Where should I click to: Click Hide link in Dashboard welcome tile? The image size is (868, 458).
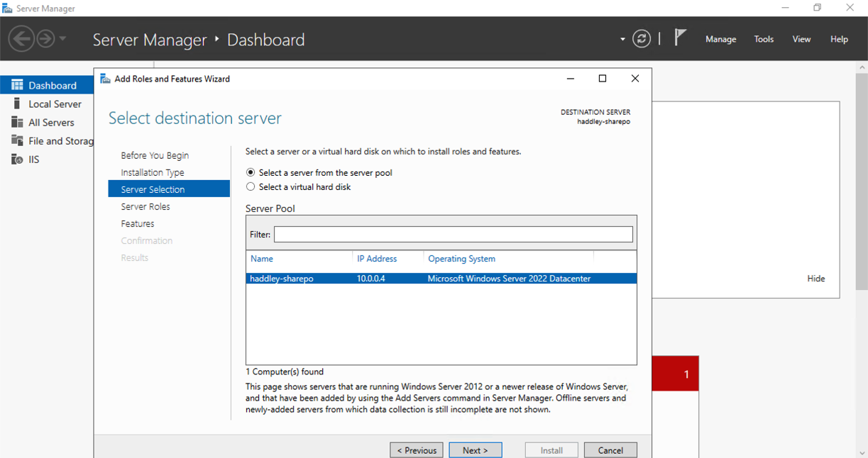[x=816, y=279]
